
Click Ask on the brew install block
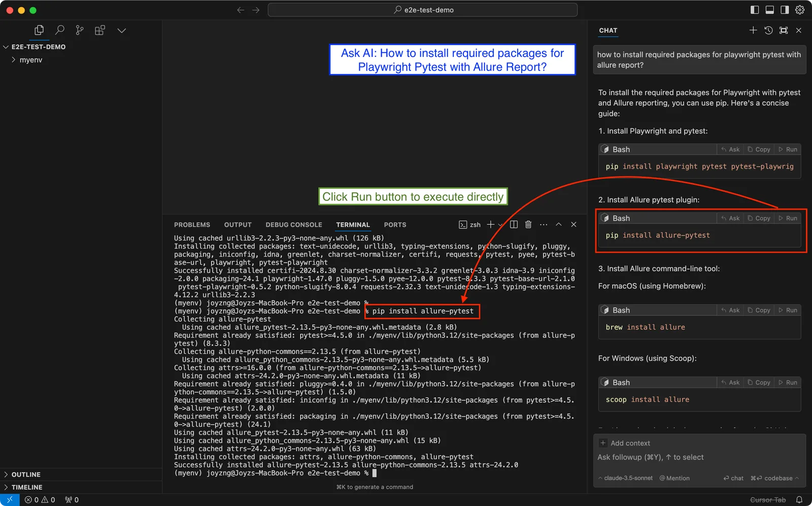coord(730,310)
